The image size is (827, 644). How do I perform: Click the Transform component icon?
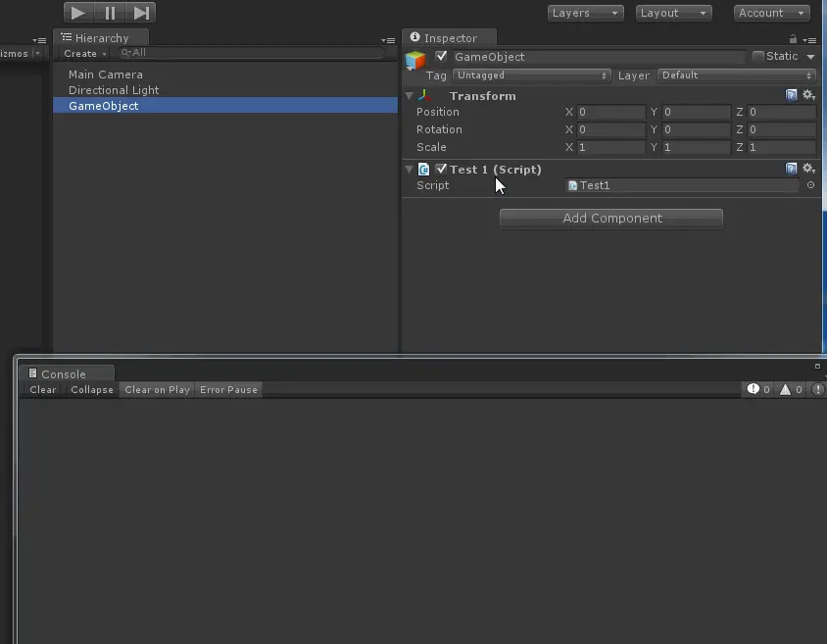point(424,95)
